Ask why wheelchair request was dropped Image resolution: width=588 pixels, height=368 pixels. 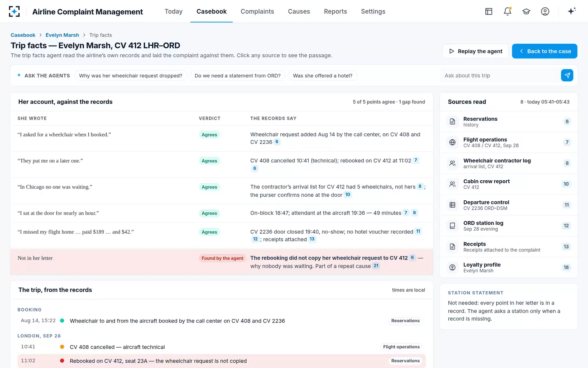point(131,76)
